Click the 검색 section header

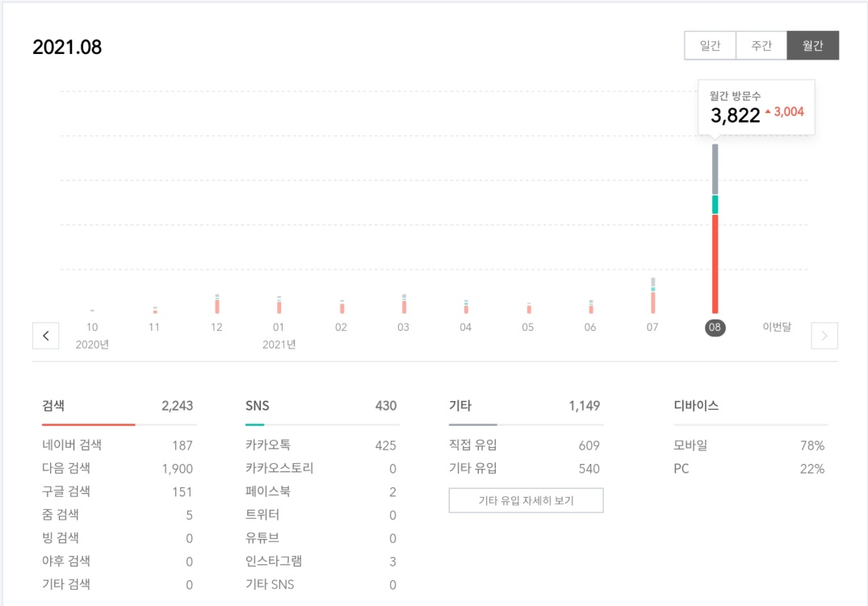[53, 406]
